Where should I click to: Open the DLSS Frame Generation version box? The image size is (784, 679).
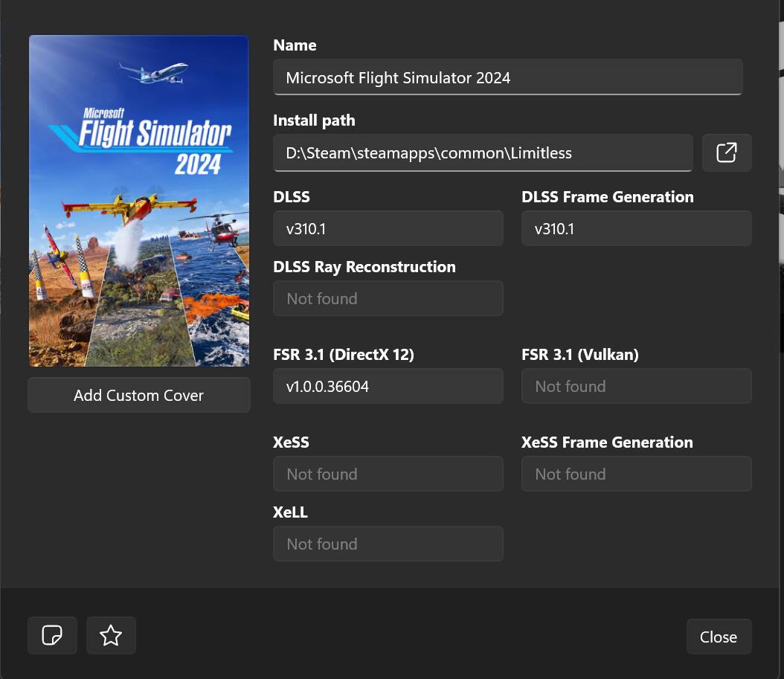point(637,228)
